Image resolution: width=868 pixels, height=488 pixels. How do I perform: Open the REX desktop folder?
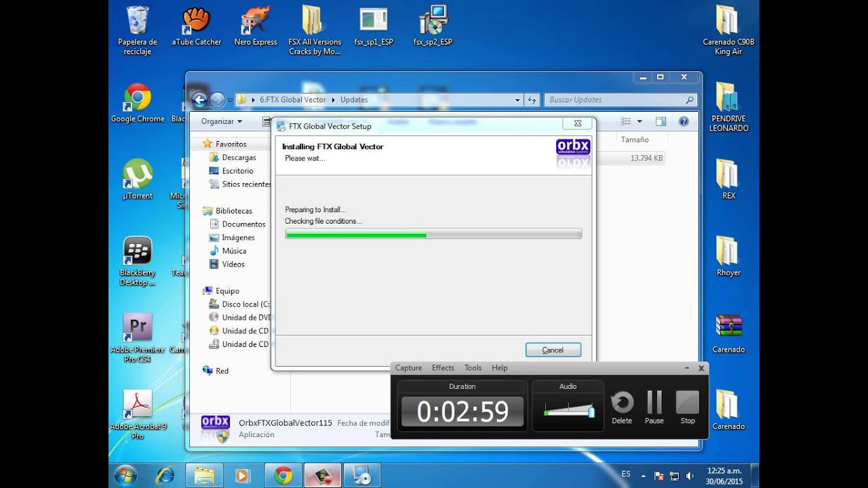tap(728, 180)
